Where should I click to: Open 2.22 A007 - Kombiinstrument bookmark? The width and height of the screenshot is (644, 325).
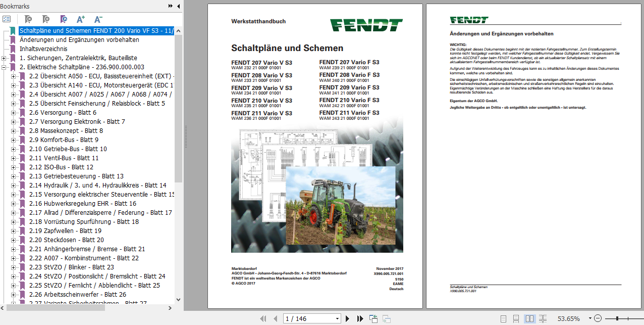(x=84, y=258)
